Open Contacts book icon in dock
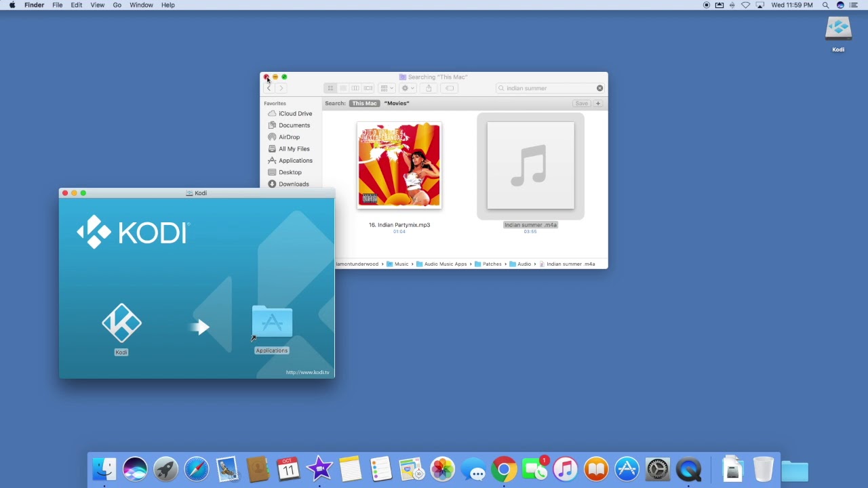The image size is (868, 488). (258, 469)
